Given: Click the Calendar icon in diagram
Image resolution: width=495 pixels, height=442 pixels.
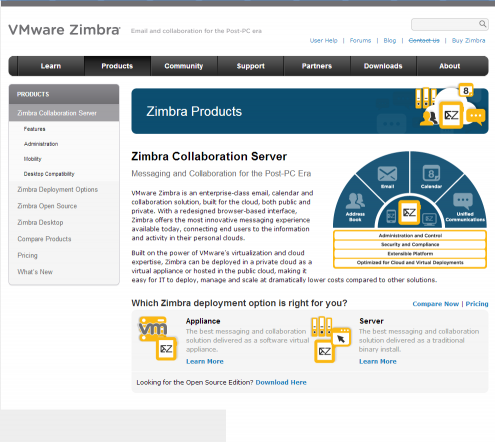Looking at the screenshot, I should pos(431,173).
